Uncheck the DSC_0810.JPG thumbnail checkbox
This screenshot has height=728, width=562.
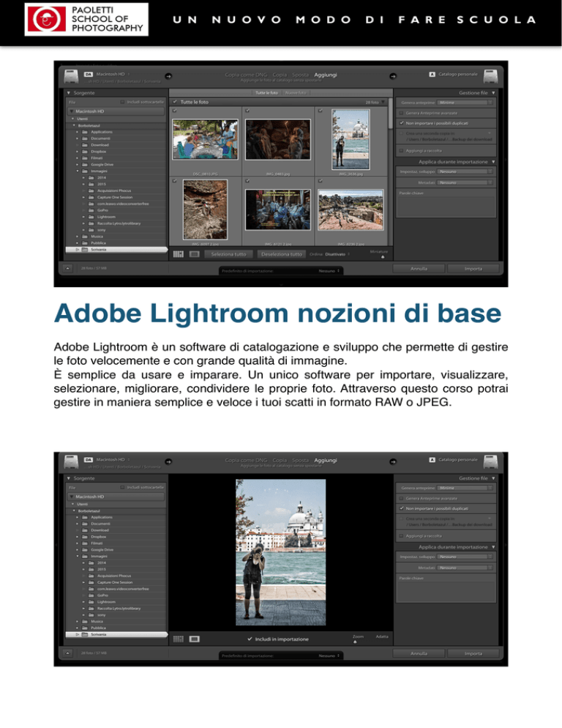point(175,111)
